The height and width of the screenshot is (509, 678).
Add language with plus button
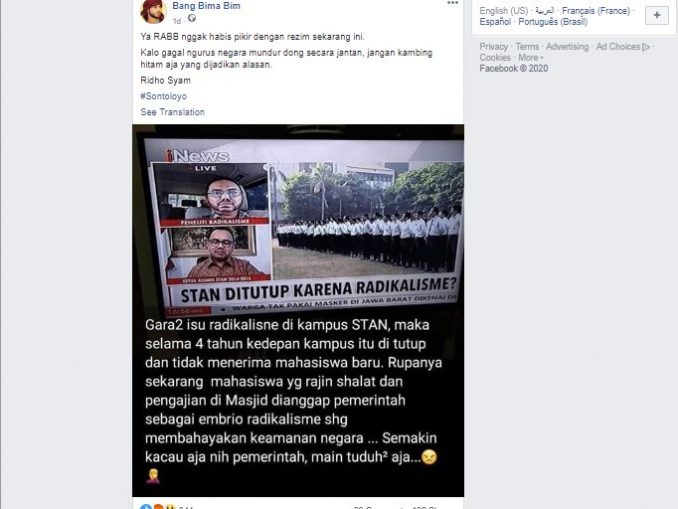657,16
